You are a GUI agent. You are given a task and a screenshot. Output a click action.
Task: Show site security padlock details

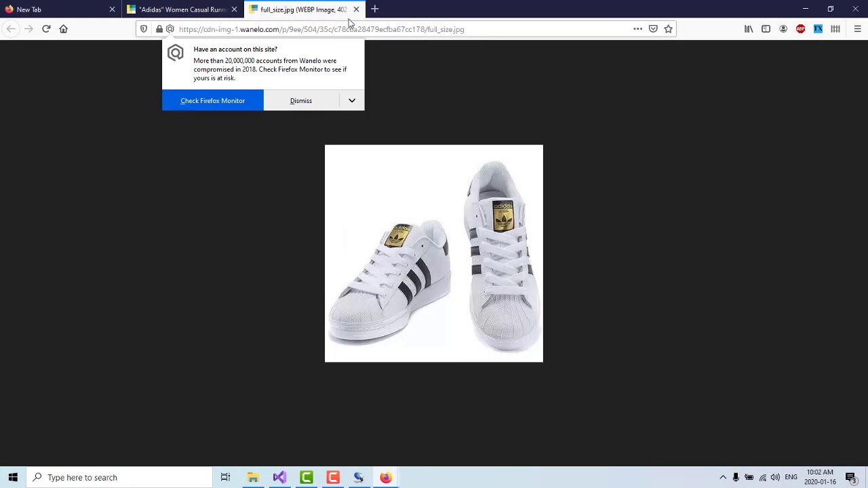click(x=159, y=29)
